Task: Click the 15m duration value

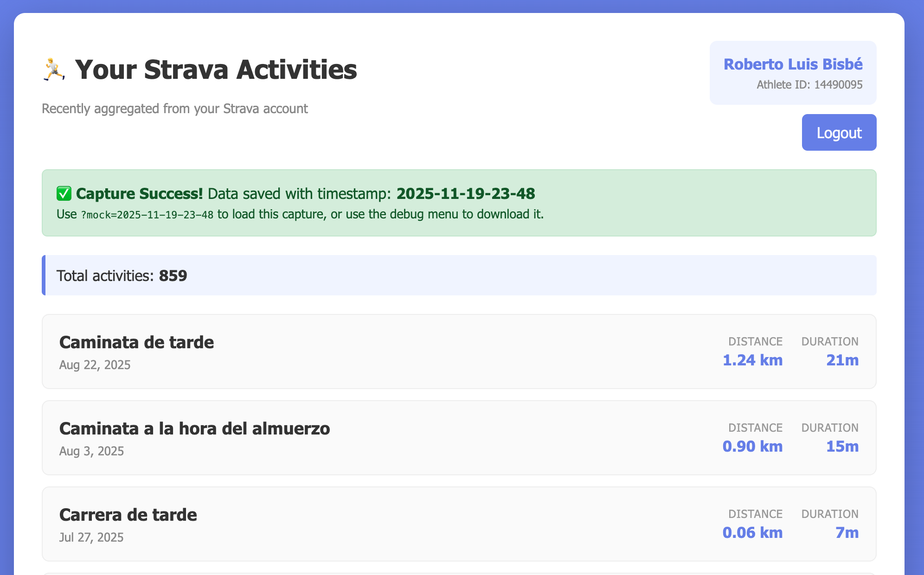Action: click(x=842, y=447)
